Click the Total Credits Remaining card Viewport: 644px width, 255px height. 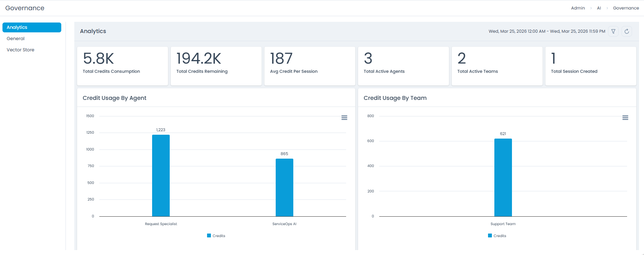click(x=216, y=66)
